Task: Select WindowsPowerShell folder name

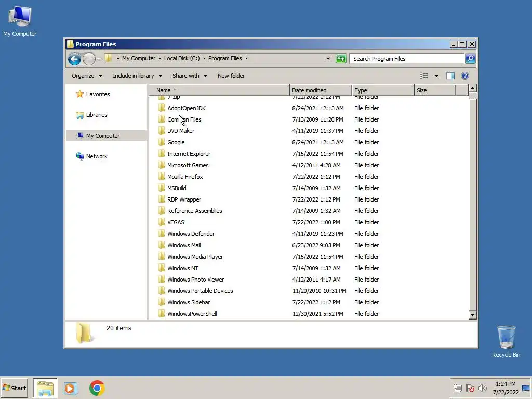Action: tap(192, 314)
